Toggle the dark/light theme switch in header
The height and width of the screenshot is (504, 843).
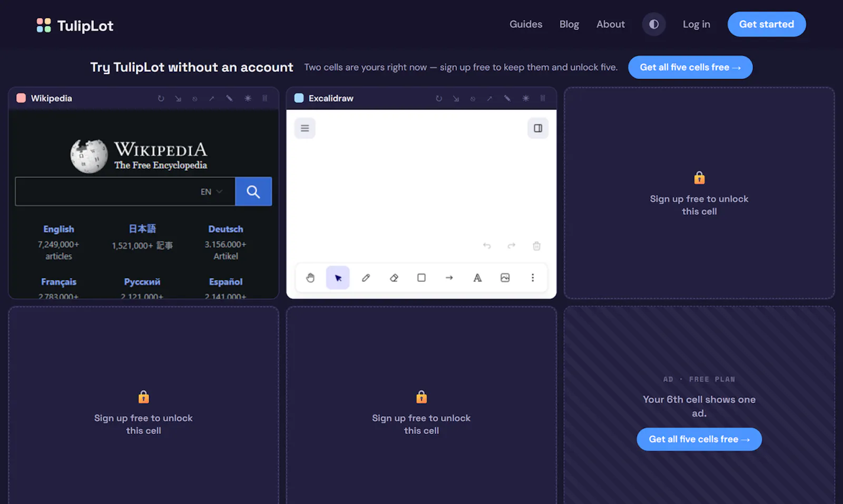pos(654,24)
